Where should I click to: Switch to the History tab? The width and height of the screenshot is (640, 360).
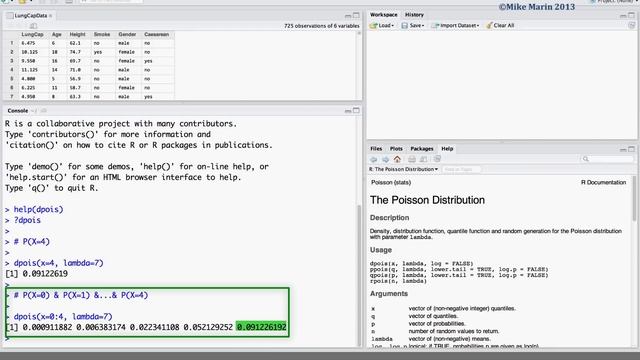pyautogui.click(x=414, y=15)
